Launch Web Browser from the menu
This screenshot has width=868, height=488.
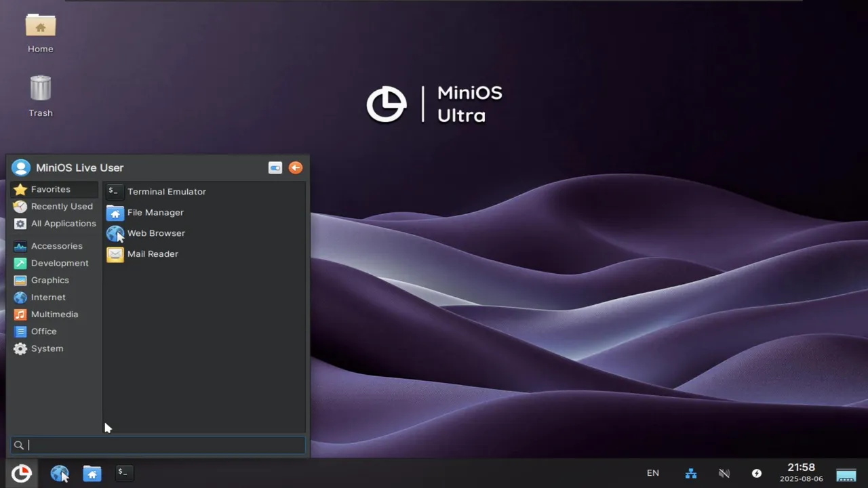click(204, 233)
